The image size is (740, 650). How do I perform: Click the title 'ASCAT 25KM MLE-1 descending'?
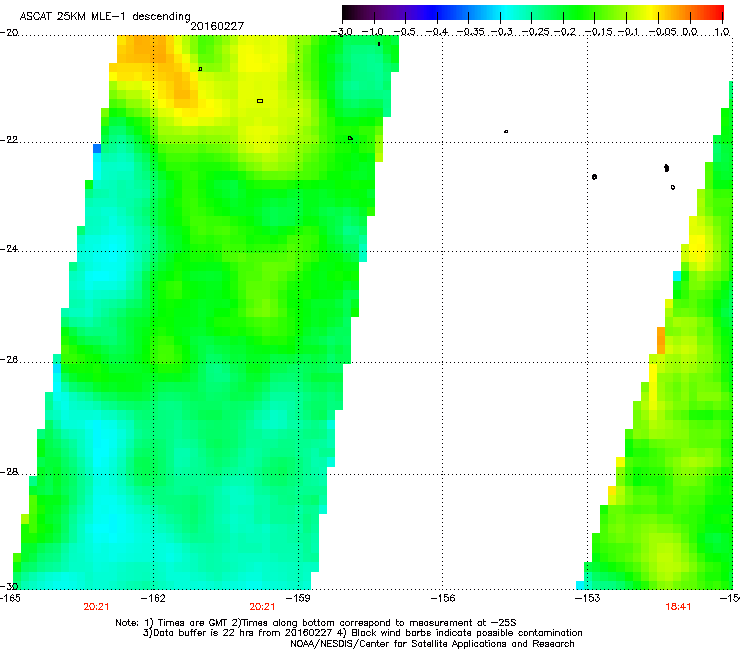(105, 16)
